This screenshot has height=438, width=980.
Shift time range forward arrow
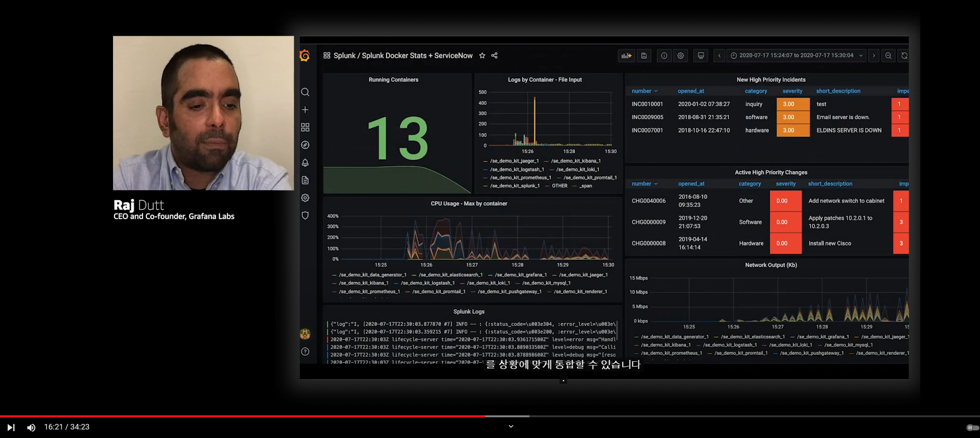[x=874, y=55]
